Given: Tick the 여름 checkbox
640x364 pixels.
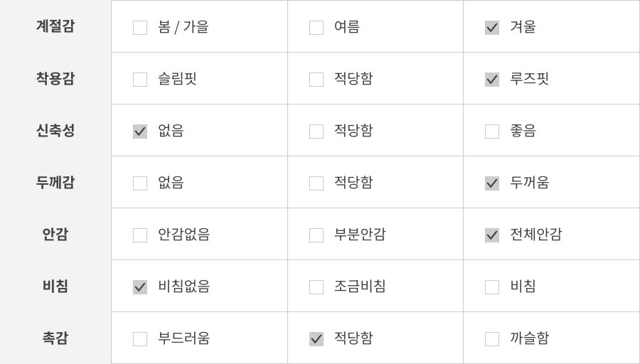Looking at the screenshot, I should pyautogui.click(x=316, y=28).
